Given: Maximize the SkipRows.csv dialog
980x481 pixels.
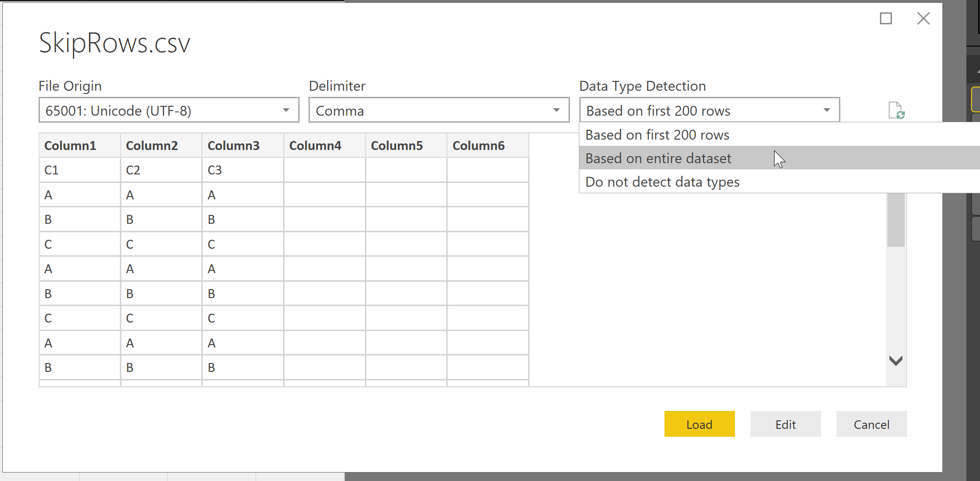Looking at the screenshot, I should (x=886, y=18).
